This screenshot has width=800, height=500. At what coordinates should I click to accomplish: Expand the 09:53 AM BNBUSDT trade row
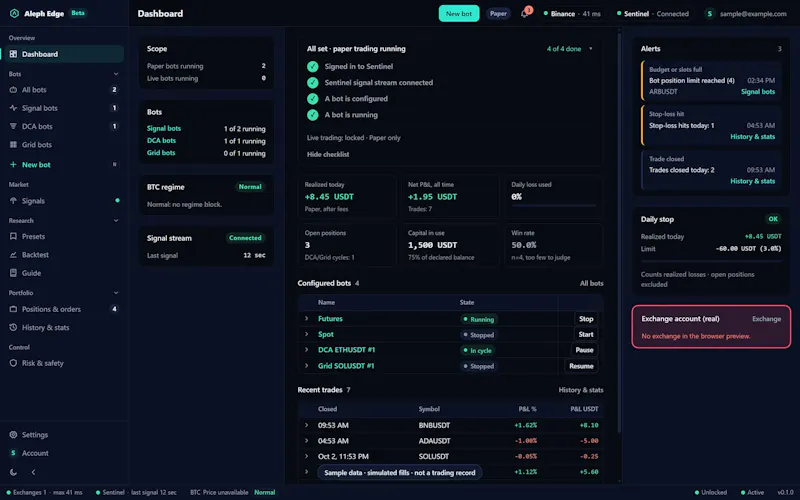click(306, 425)
